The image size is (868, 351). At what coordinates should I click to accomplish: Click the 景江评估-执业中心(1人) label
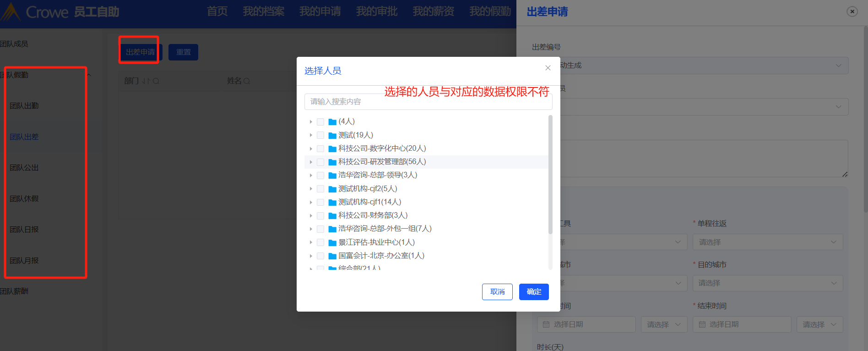(x=377, y=242)
